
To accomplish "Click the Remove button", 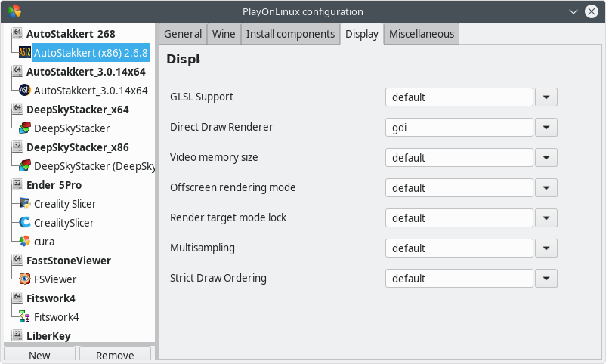I will (115, 355).
